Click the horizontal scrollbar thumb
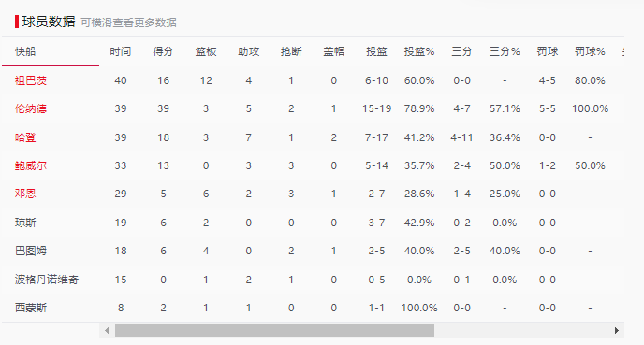The image size is (644, 345). (x=274, y=331)
